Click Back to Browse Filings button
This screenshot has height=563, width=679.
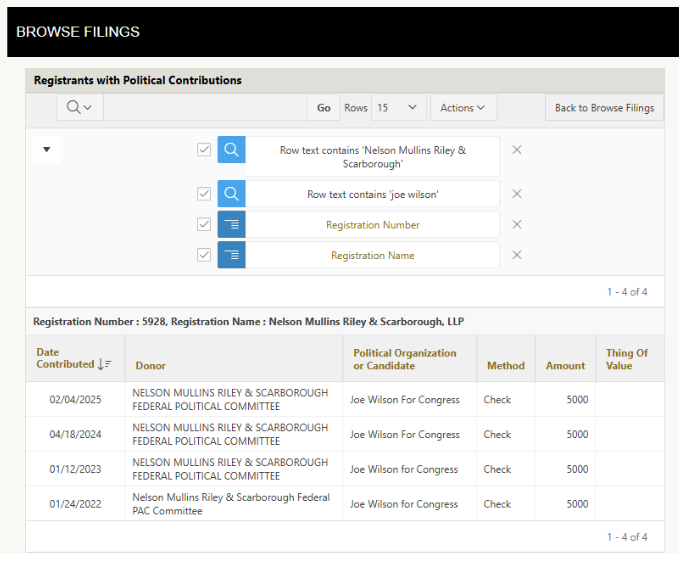pyautogui.click(x=604, y=108)
